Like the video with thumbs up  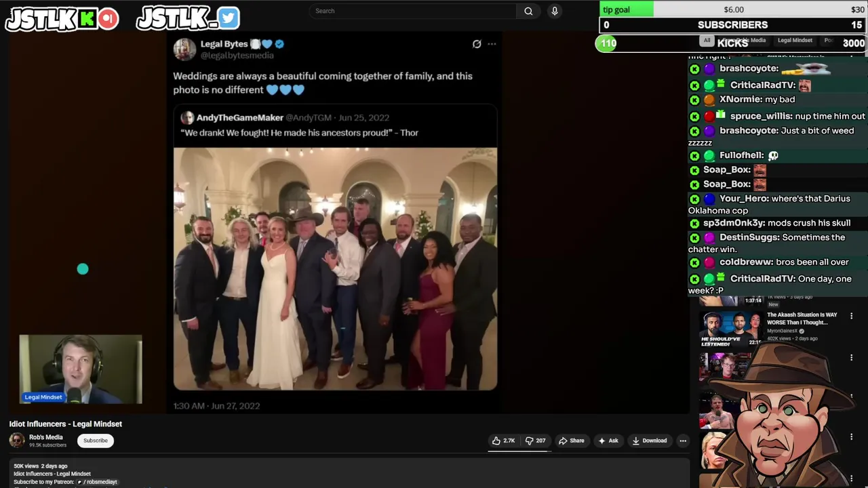pos(503,441)
